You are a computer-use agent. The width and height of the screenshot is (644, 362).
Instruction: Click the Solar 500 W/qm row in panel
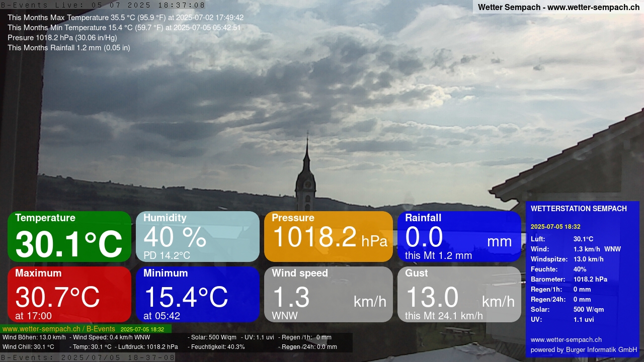point(568,309)
